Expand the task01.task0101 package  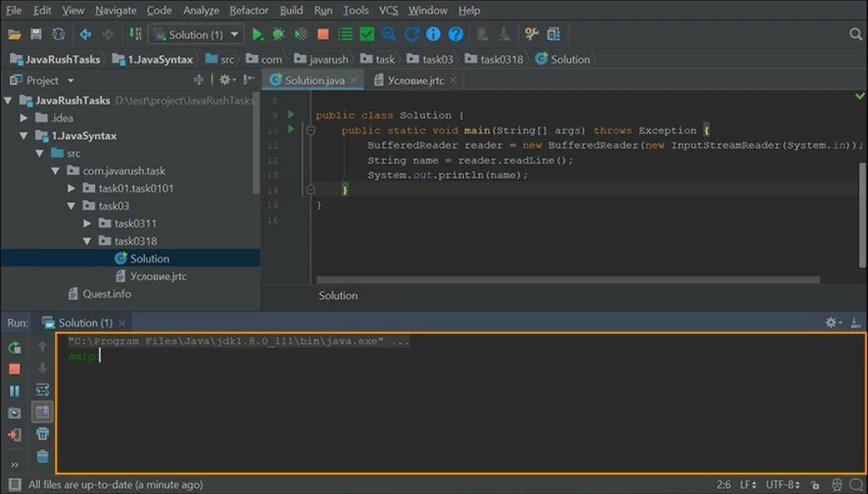pos(71,189)
